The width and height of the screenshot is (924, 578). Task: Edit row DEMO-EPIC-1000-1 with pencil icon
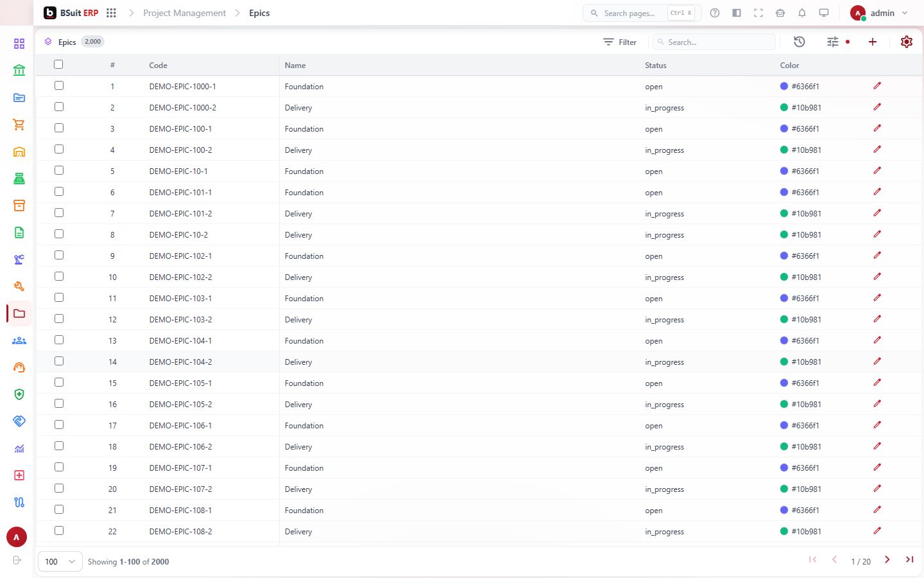(877, 86)
